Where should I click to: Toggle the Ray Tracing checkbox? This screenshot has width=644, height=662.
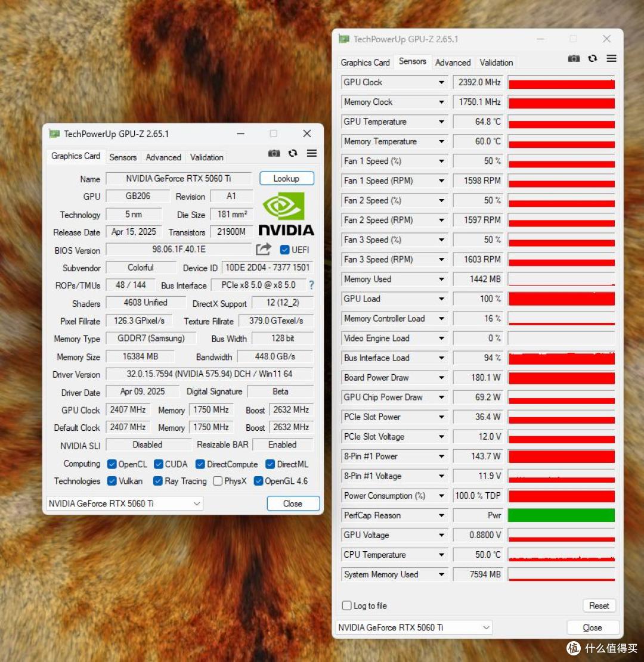pos(158,481)
